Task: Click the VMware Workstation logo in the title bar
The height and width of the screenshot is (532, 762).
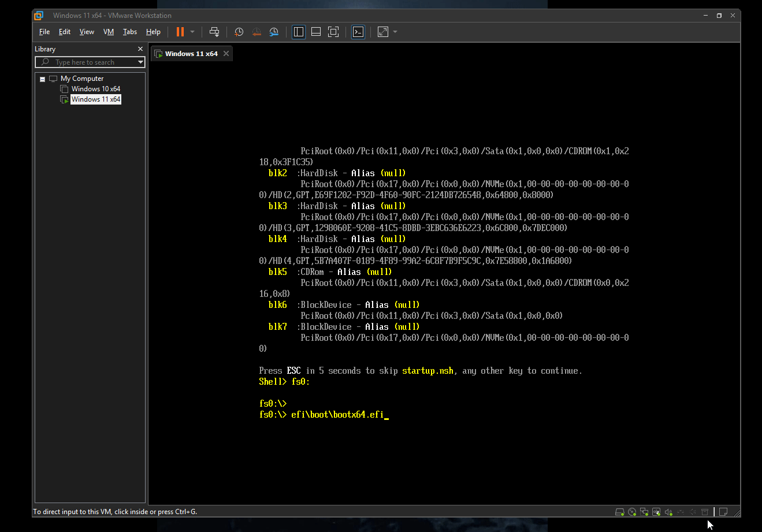Action: 39,16
